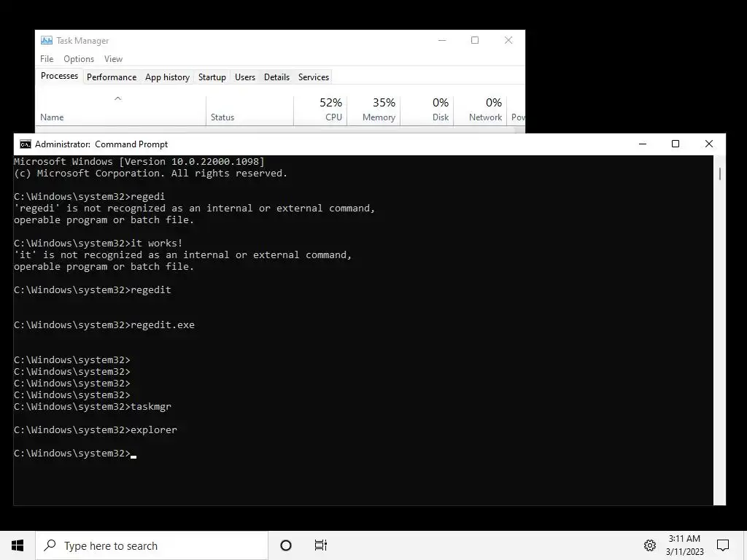Image resolution: width=747 pixels, height=560 pixels.
Task: Switch to the Details tab
Action: pyautogui.click(x=276, y=77)
